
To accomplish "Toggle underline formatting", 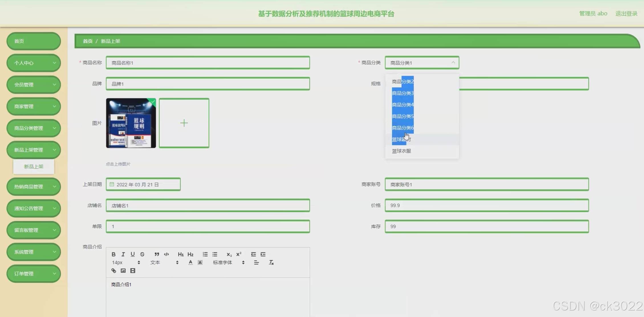I will point(133,254).
